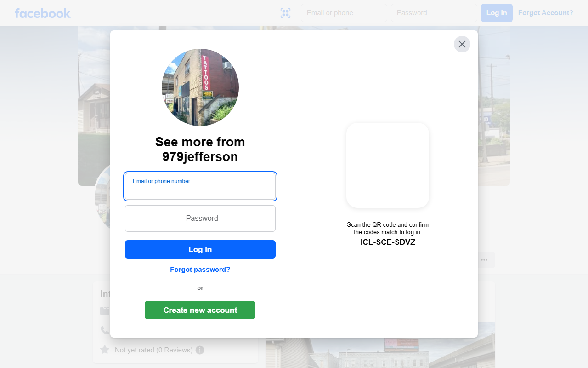Click the header Email or phone field
Screen dimensions: 588x368
tap(344, 13)
